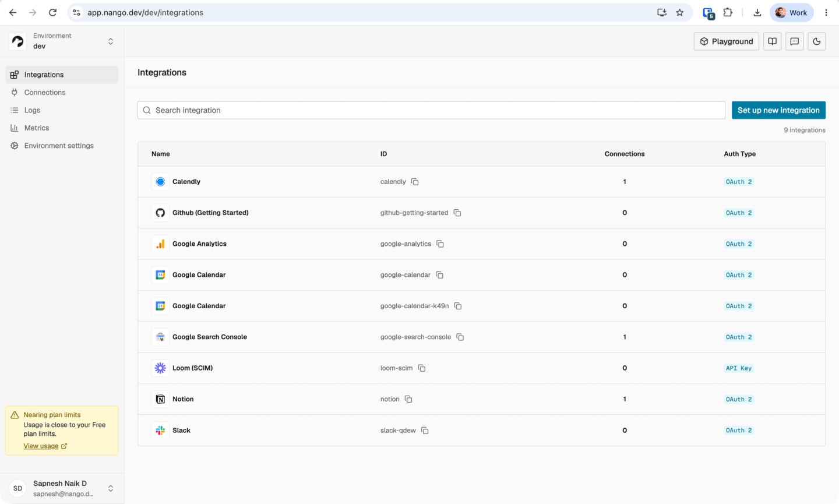Go back in browser history

pos(13,12)
